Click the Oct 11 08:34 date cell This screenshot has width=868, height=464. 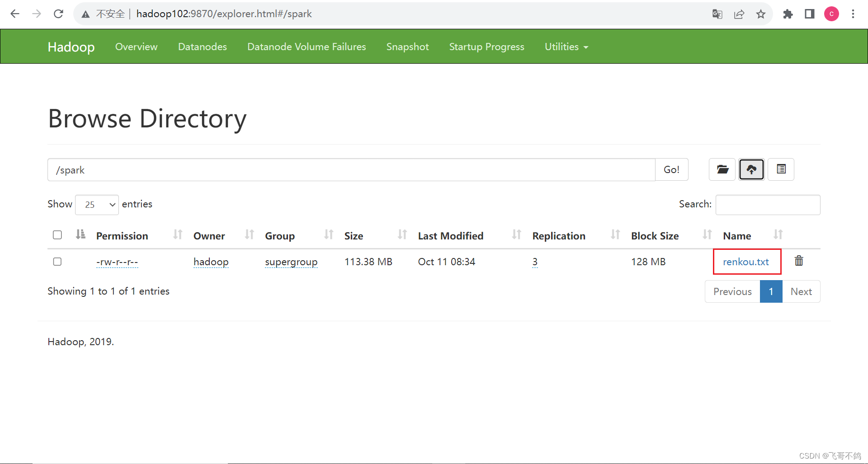(447, 262)
